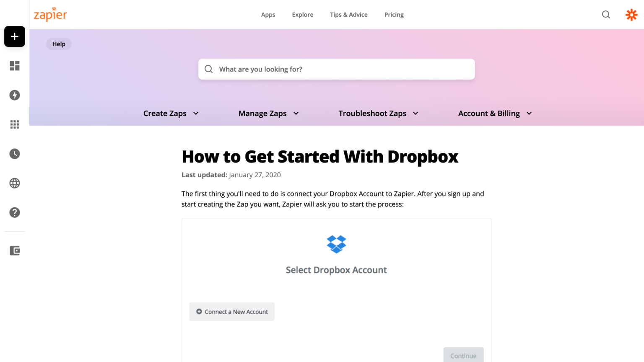
Task: Expand the Account & Billing dropdown
Action: (x=495, y=114)
